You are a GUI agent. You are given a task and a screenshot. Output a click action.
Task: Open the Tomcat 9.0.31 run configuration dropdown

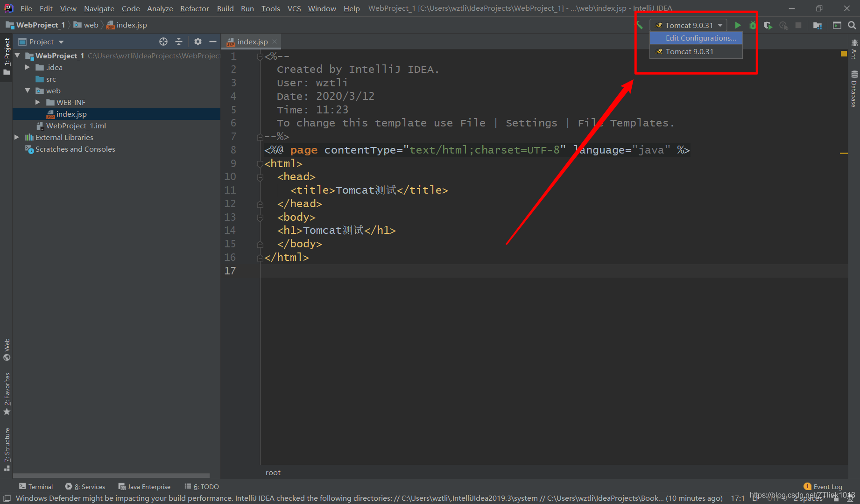coord(689,25)
